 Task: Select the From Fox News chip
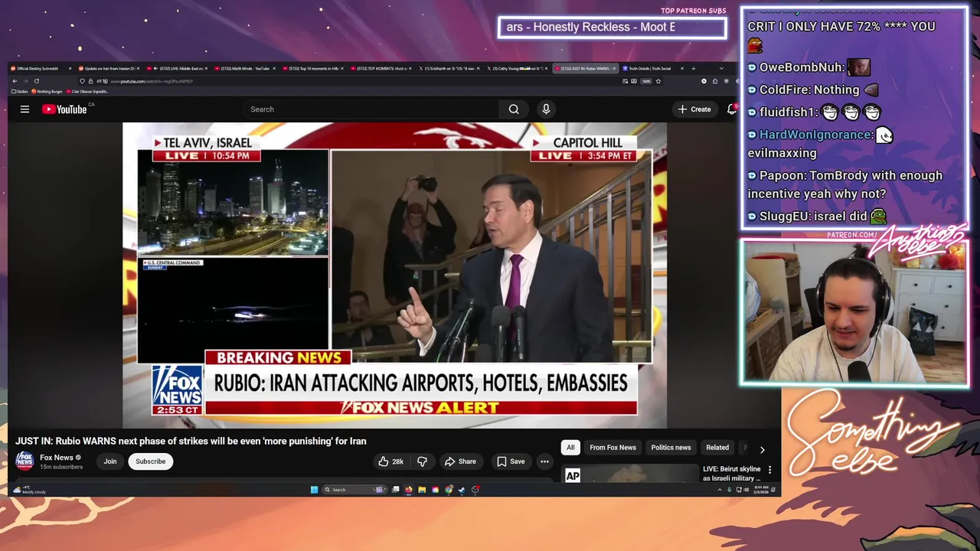(x=612, y=448)
